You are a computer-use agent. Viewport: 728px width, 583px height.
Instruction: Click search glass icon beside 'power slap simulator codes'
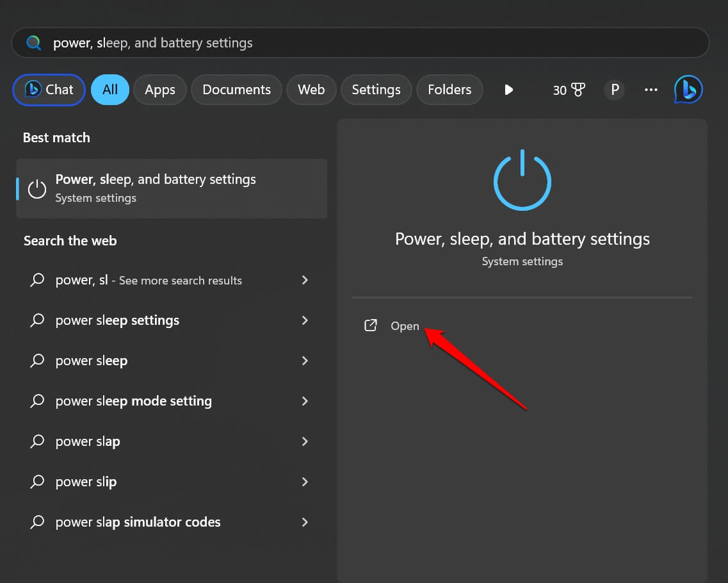37,523
